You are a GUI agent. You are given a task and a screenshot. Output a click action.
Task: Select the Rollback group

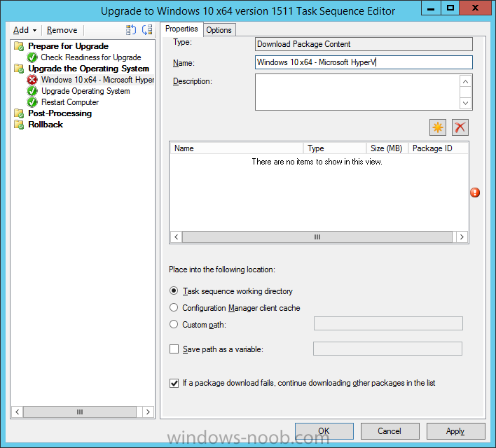[x=46, y=125]
